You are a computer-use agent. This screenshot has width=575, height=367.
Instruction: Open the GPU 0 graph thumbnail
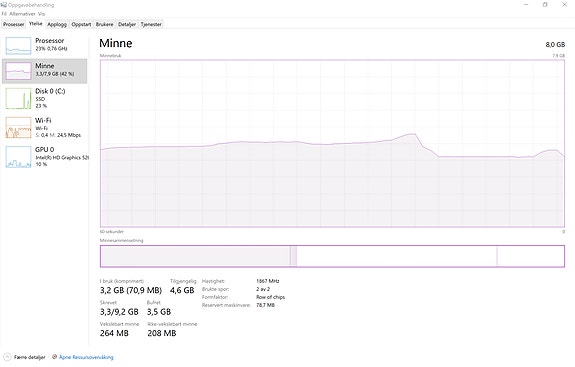(x=18, y=157)
